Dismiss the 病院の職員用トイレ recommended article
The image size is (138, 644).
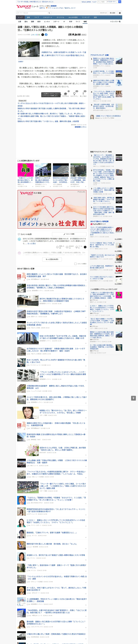coord(86,280)
